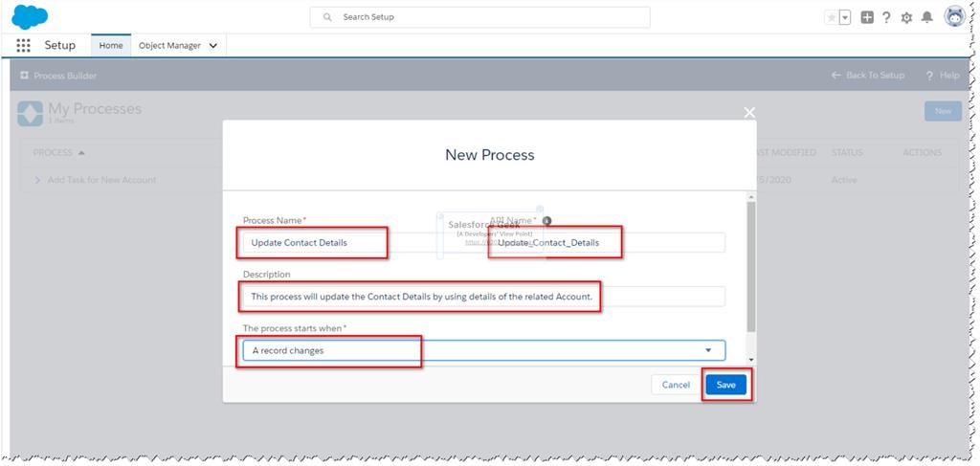The image size is (980, 466).
Task: Click the STATUS column header
Action: (847, 152)
